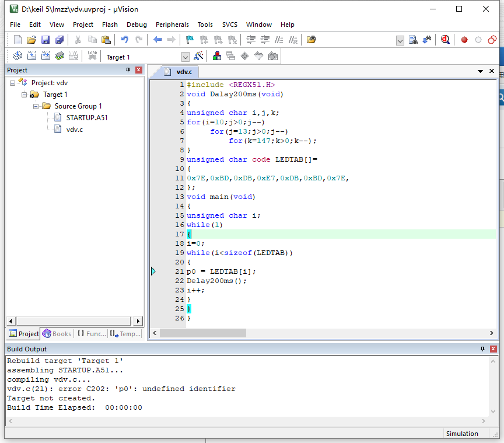This screenshot has width=504, height=443.
Task: Open Manage Project Items colored blocks icon
Action: [x=217, y=56]
